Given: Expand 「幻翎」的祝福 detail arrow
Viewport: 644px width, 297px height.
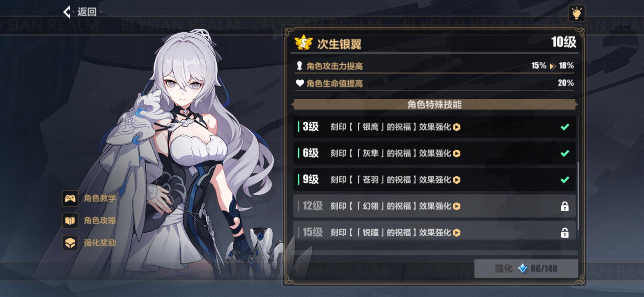Looking at the screenshot, I should click(x=456, y=206).
